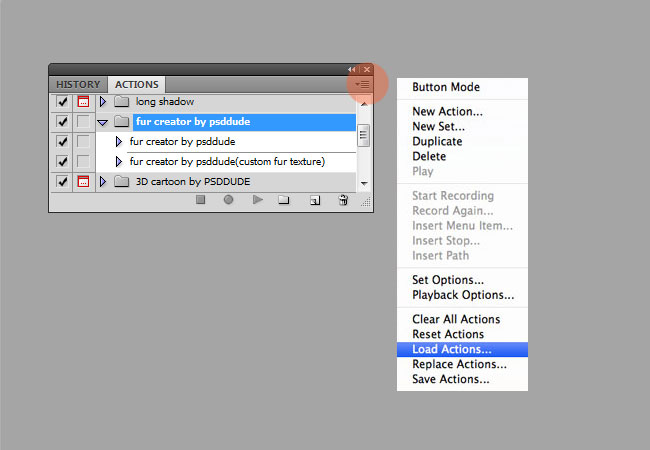Uncheck the long shadow set checkbox

(x=62, y=102)
